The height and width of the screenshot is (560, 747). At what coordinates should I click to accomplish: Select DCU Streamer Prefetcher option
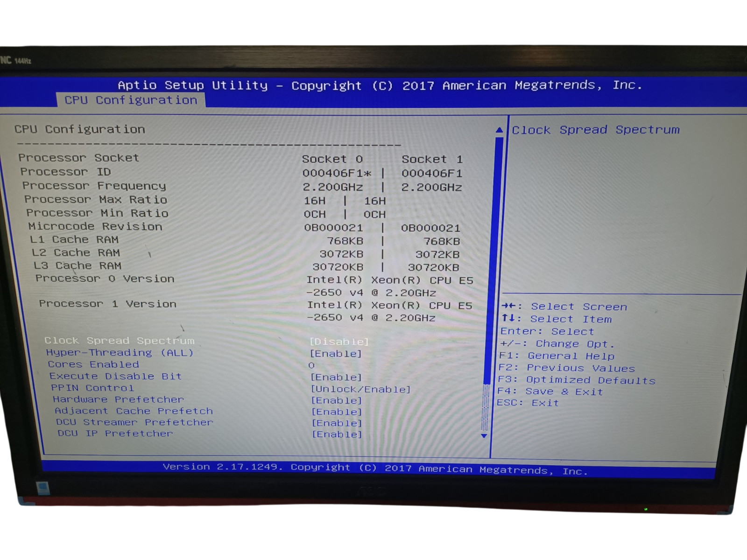pos(134,422)
